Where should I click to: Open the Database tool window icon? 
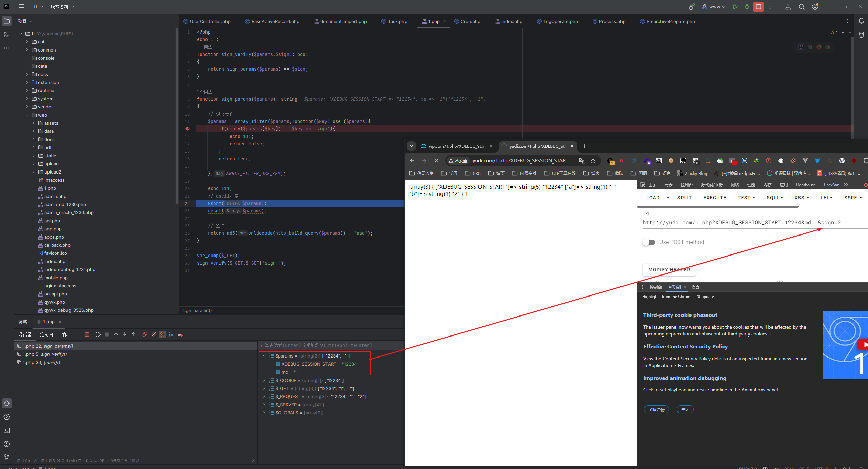[861, 35]
